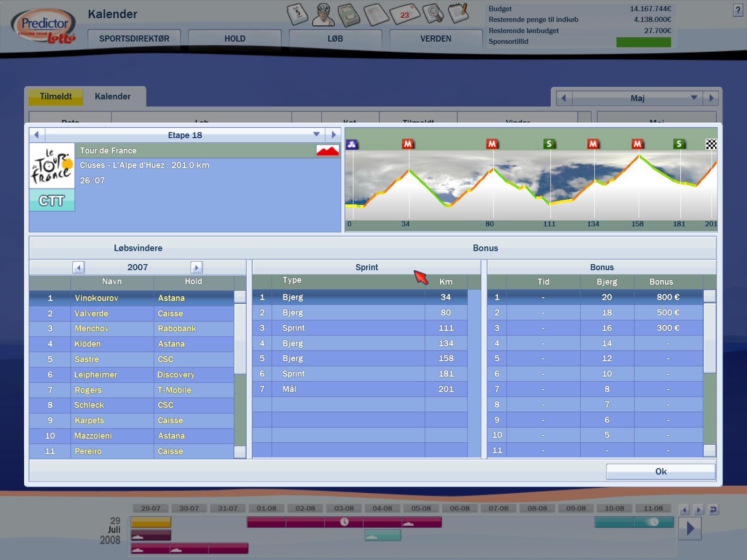
Task: Open the LØB menu
Action: pyautogui.click(x=335, y=39)
